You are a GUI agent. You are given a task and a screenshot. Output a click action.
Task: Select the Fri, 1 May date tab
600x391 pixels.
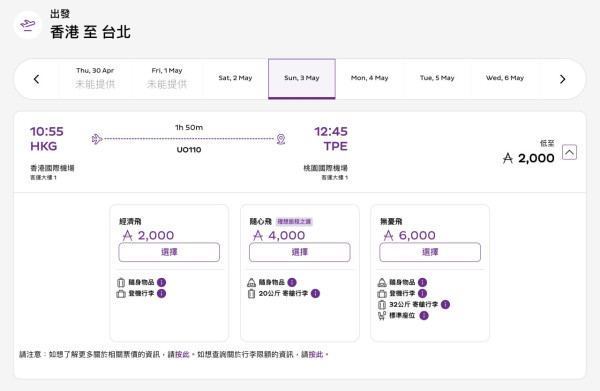pyautogui.click(x=167, y=78)
